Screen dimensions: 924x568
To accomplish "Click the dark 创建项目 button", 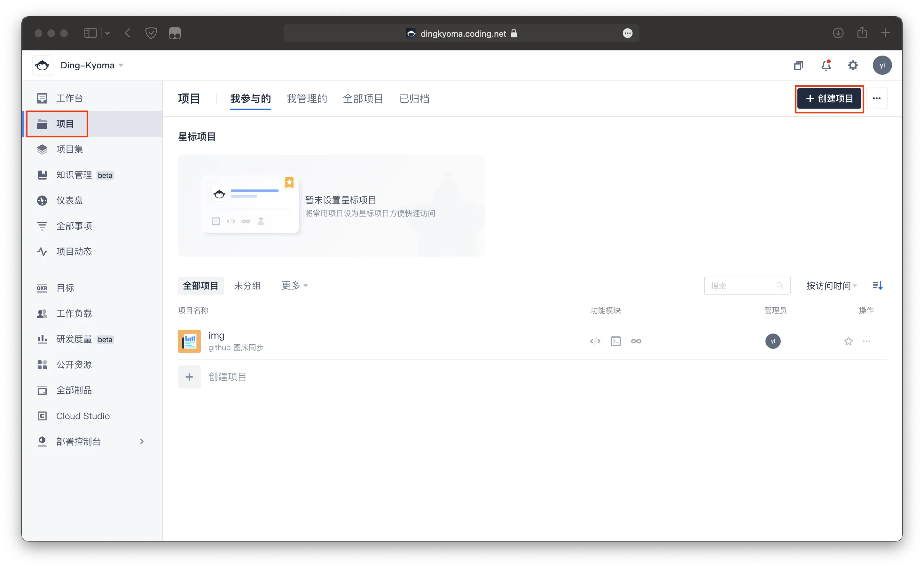I will (829, 98).
